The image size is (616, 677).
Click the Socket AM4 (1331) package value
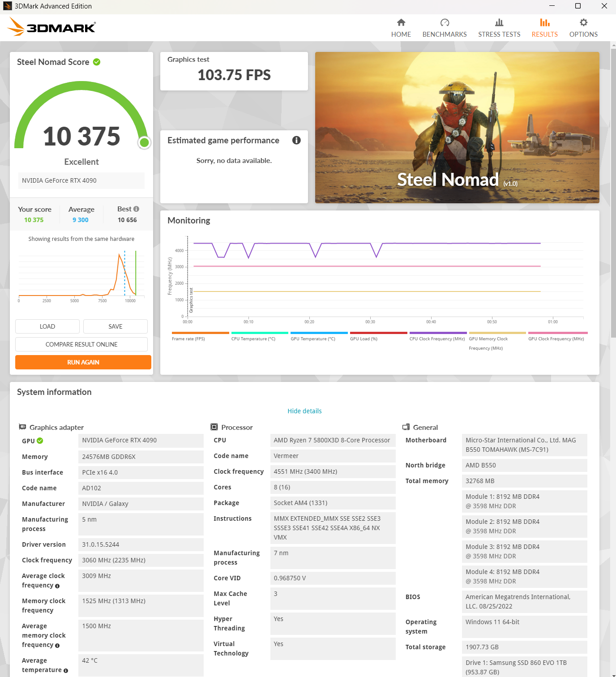pos(333,503)
